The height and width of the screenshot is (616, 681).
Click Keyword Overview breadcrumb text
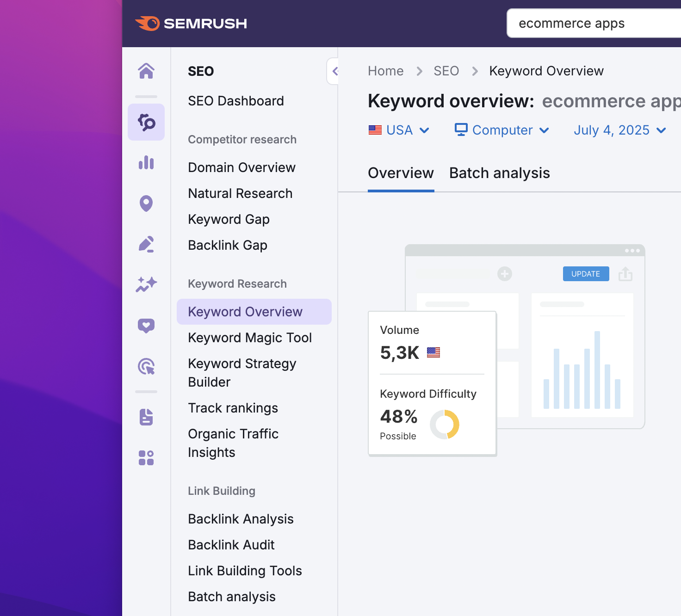(546, 71)
